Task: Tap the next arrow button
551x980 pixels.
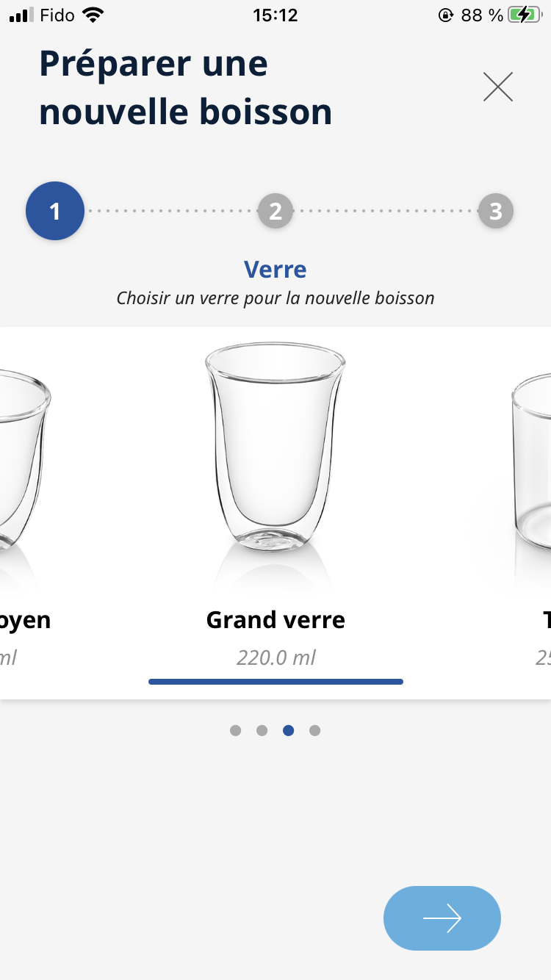Action: [442, 918]
